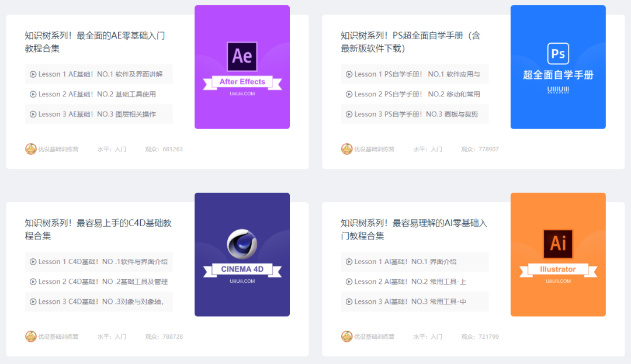Click play icon for Lesson 2 AE基础
Screen dimensions: 631x364
point(33,94)
